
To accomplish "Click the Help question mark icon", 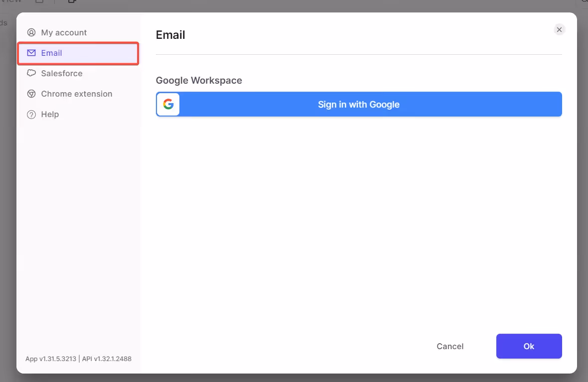I will pos(31,114).
